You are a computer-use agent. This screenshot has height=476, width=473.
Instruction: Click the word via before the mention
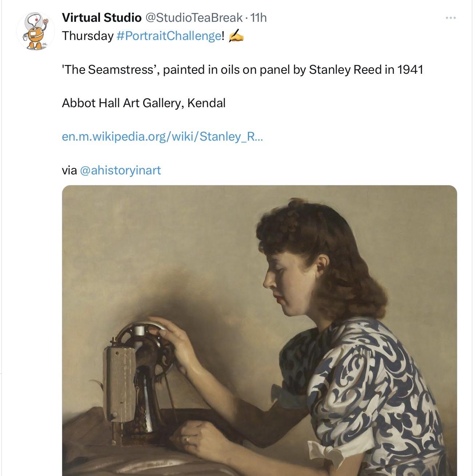tap(69, 170)
